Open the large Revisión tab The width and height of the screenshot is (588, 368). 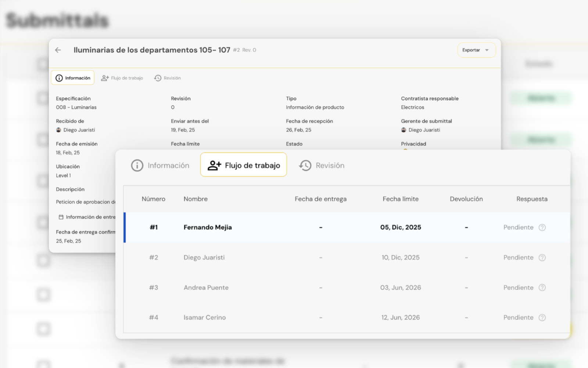[x=322, y=166]
